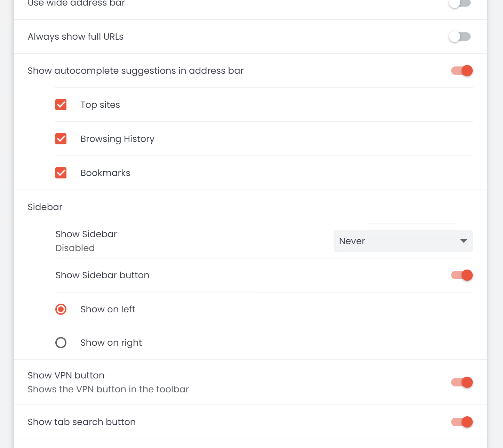This screenshot has width=503, height=448.
Task: Click the Show on right label
Action: point(111,343)
